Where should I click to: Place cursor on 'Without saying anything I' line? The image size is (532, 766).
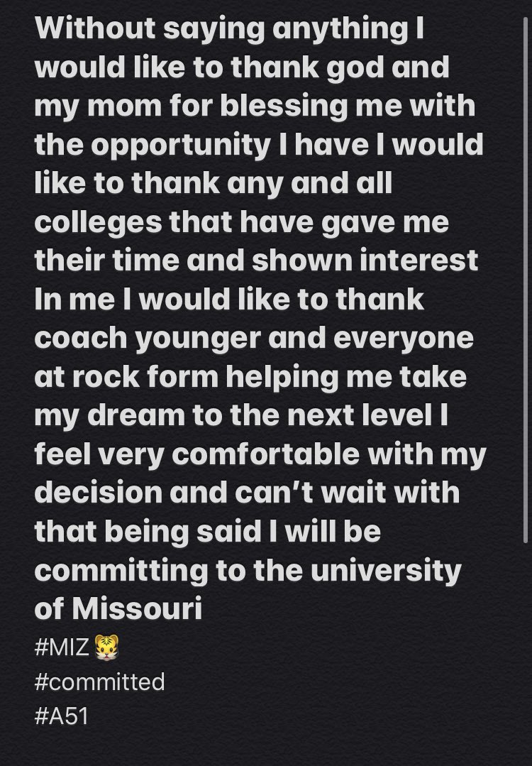(229, 29)
